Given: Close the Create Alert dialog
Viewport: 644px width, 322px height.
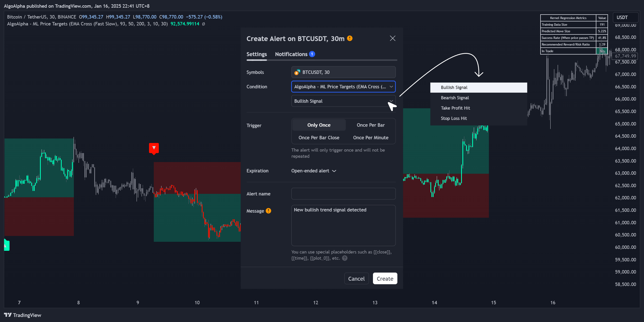Looking at the screenshot, I should coord(393,38).
